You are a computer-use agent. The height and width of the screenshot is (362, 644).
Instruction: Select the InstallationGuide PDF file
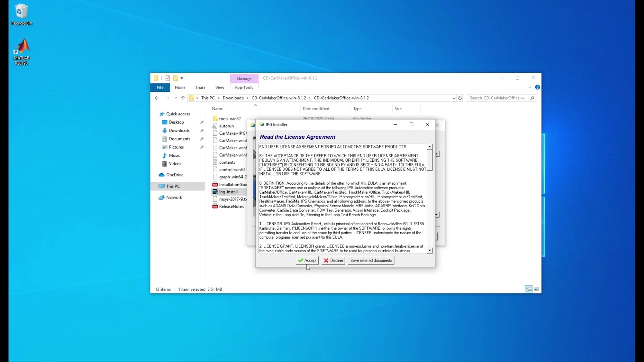[x=229, y=185]
